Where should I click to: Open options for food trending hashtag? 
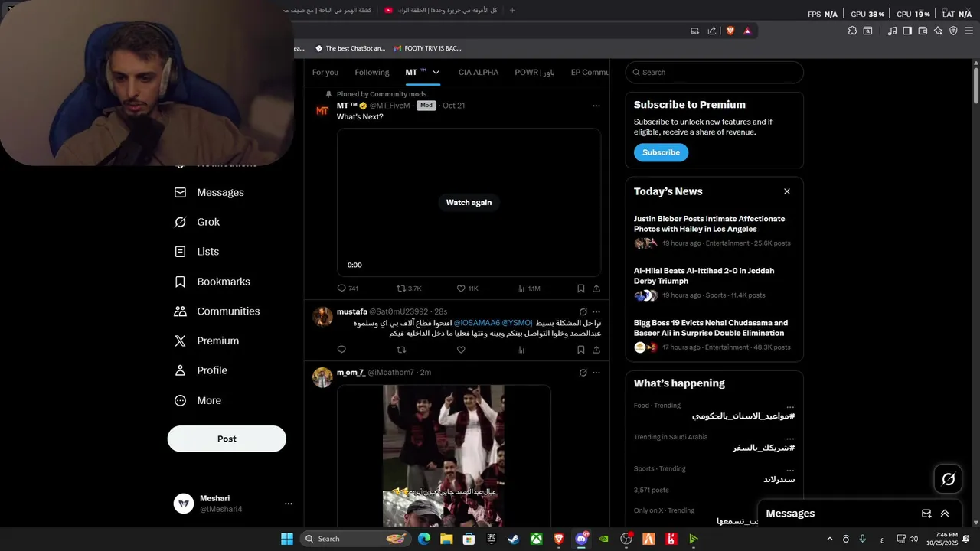pyautogui.click(x=790, y=406)
